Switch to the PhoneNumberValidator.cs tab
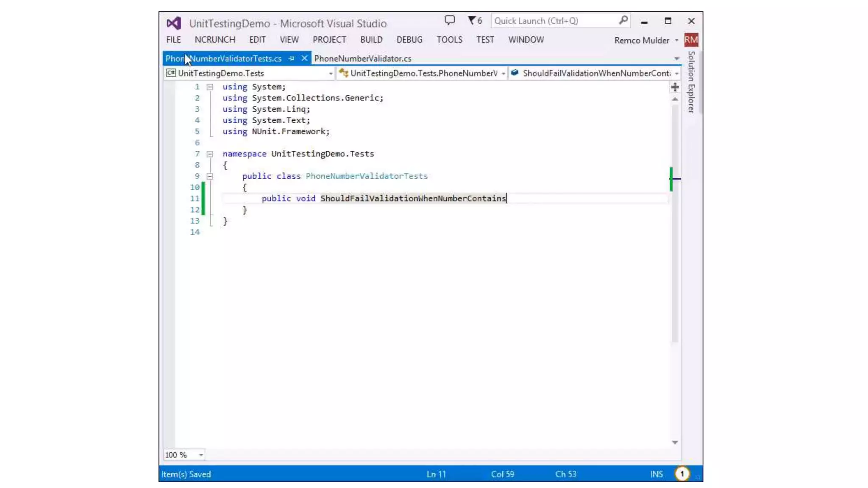The image size is (868, 488). [362, 58]
